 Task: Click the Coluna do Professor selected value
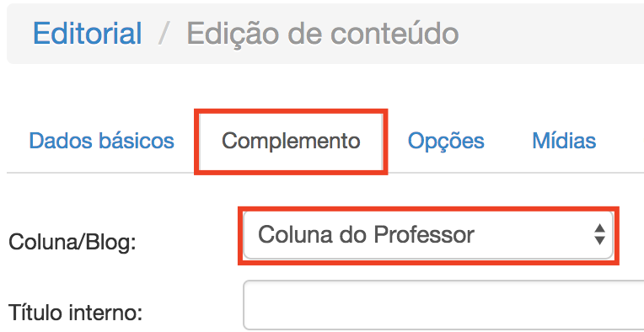coord(366,235)
